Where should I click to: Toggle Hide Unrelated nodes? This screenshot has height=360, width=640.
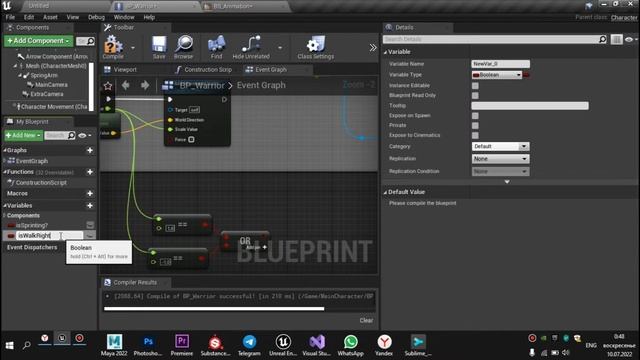coord(251,47)
